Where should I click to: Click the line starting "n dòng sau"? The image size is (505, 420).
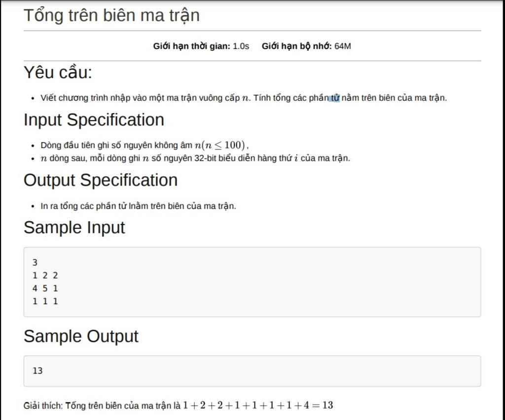click(x=195, y=158)
